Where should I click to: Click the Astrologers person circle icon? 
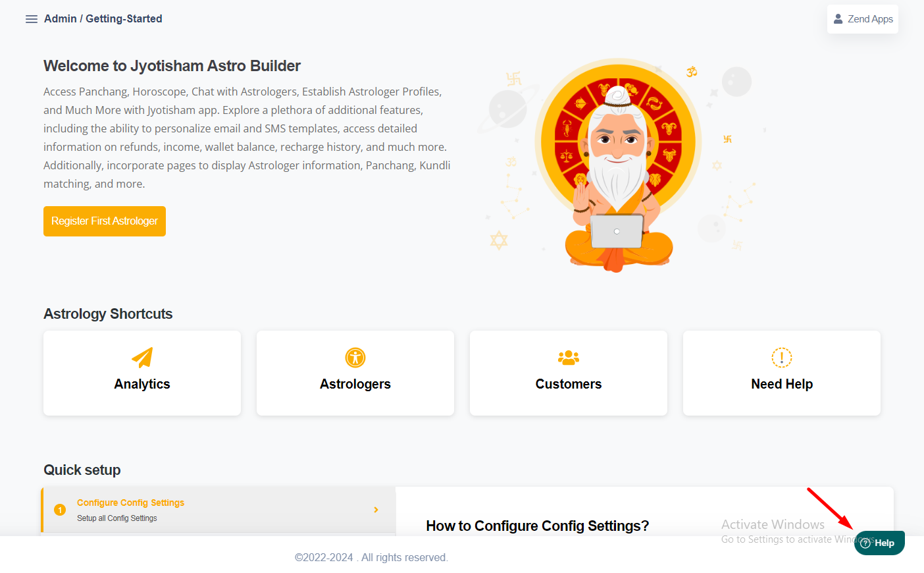tap(355, 358)
